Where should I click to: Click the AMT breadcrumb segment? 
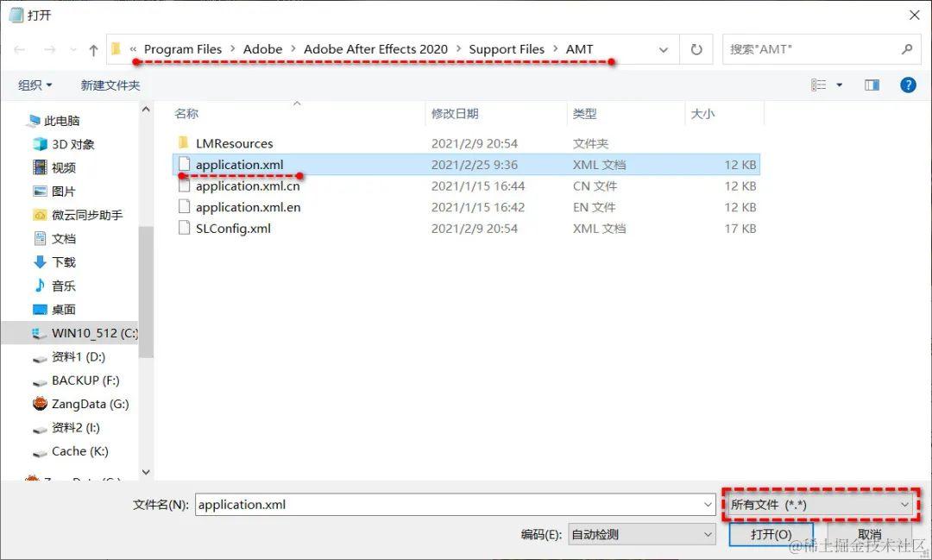(x=580, y=49)
